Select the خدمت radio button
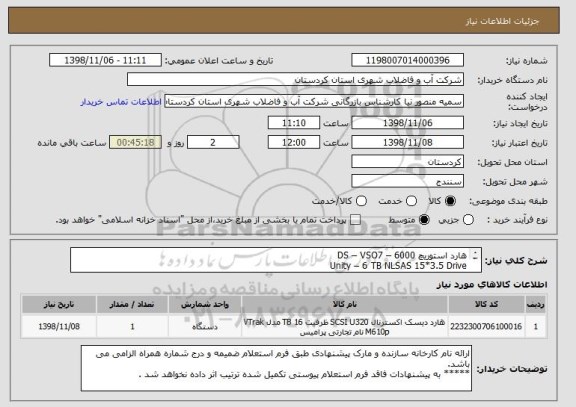Screen dimensions: 576x407 coord(411,201)
